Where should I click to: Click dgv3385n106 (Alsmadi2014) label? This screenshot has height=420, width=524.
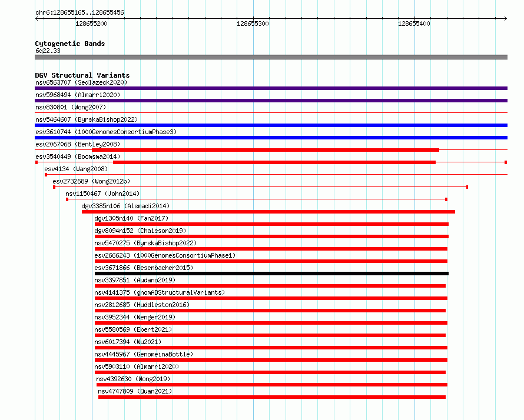[x=125, y=206]
